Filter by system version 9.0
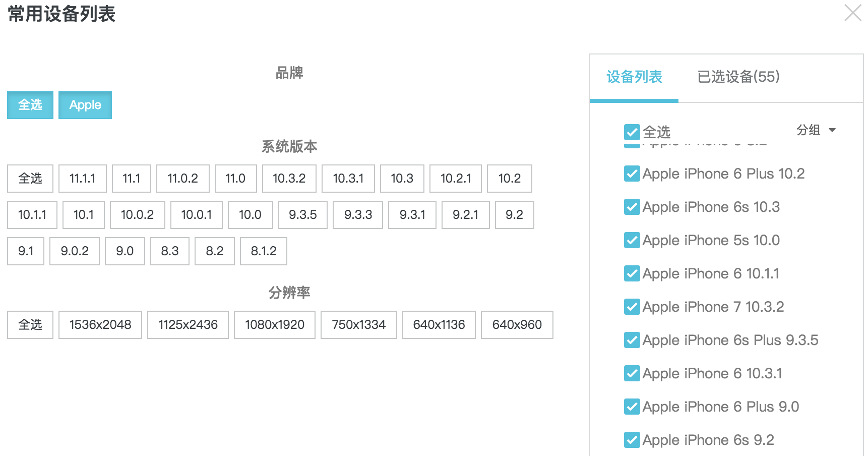The image size is (868, 456). [x=125, y=251]
